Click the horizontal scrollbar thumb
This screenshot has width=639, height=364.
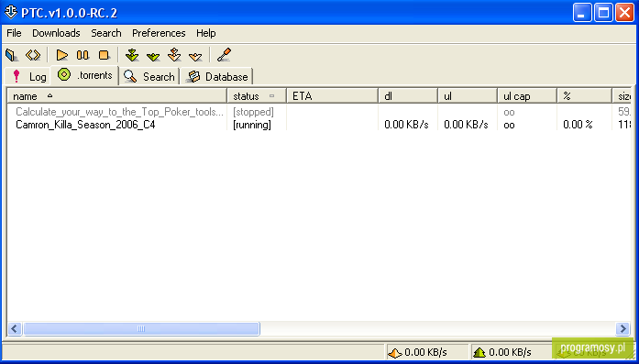[141, 328]
